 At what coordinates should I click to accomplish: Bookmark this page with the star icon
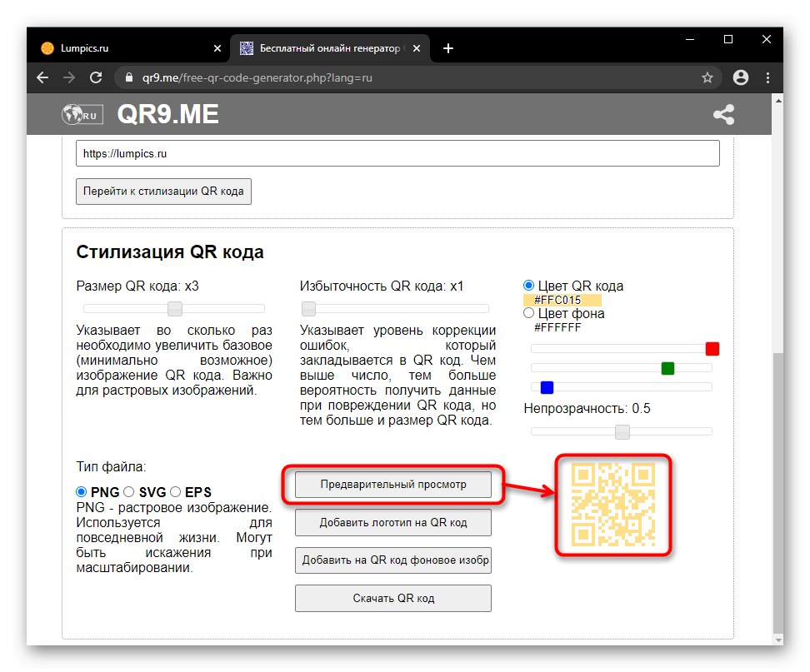(x=707, y=78)
